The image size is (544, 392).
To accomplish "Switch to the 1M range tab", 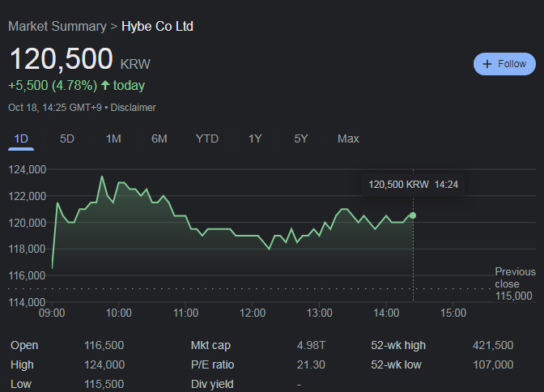I will tap(113, 138).
